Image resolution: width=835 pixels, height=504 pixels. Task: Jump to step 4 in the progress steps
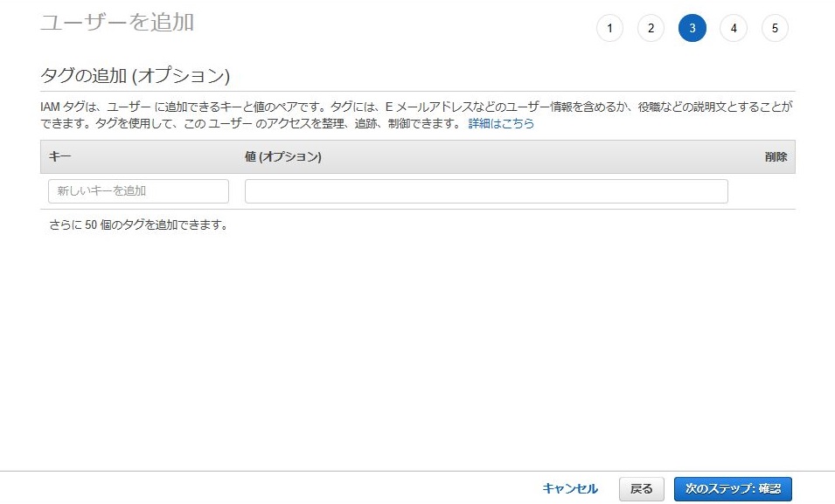tap(734, 27)
